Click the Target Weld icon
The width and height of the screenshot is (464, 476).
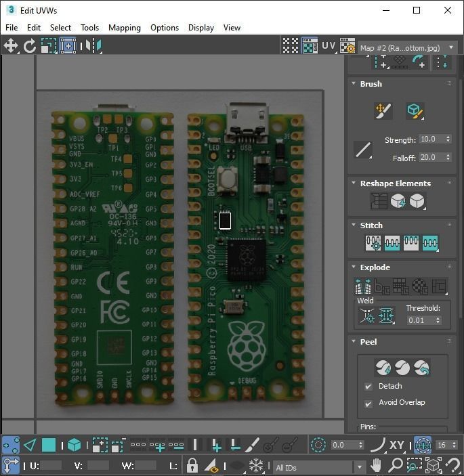pos(367,316)
